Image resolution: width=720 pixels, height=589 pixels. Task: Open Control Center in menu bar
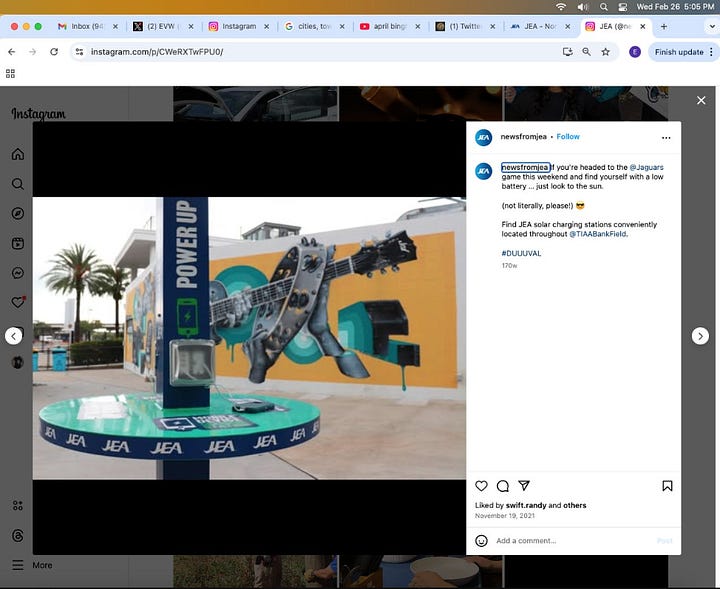pos(623,6)
